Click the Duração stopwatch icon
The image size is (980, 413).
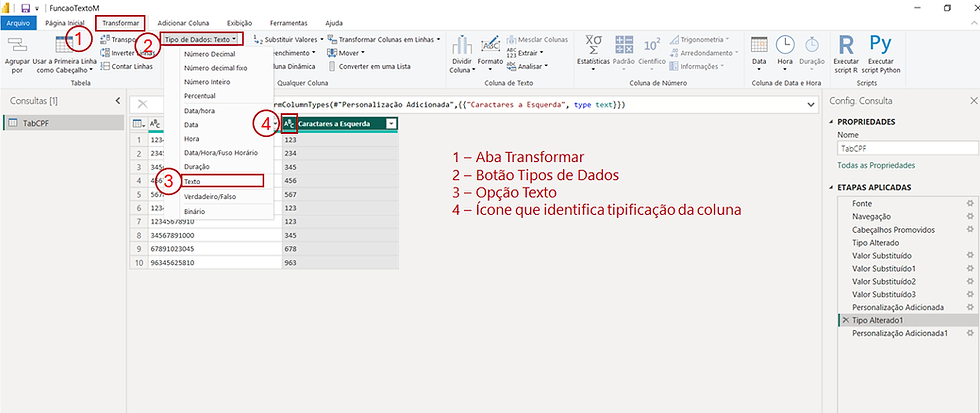[812, 44]
